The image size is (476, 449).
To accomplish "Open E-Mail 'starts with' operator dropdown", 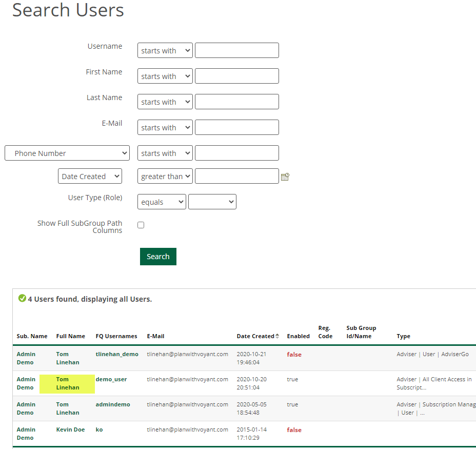I will (x=165, y=127).
